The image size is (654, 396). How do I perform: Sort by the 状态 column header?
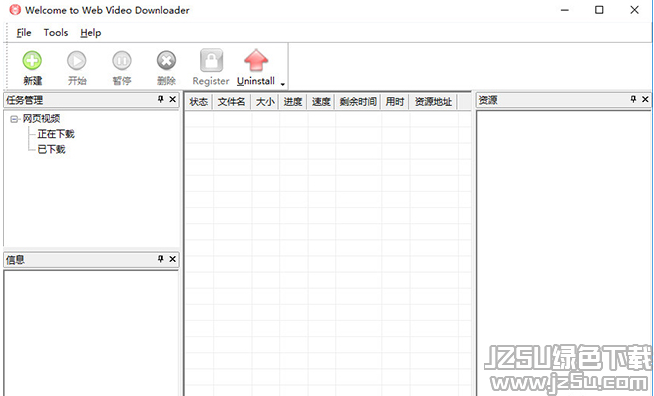click(x=199, y=101)
